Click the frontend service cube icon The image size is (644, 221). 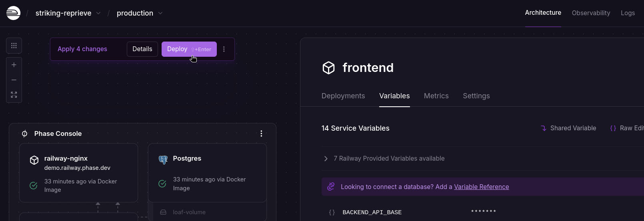[328, 68]
